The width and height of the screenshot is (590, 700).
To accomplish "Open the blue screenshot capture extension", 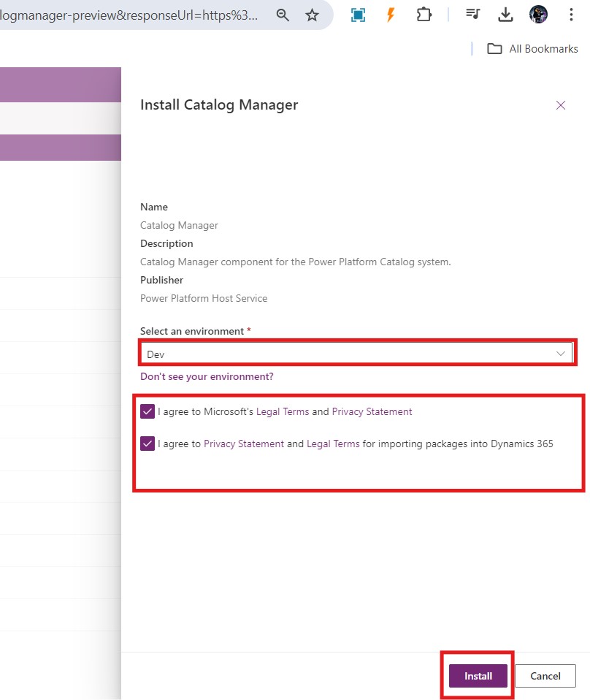I will (x=358, y=15).
